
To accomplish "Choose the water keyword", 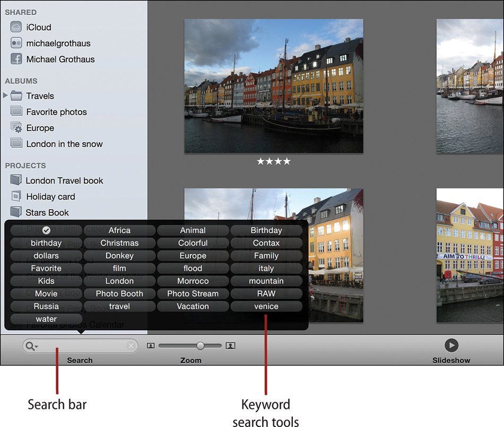I will [x=46, y=319].
